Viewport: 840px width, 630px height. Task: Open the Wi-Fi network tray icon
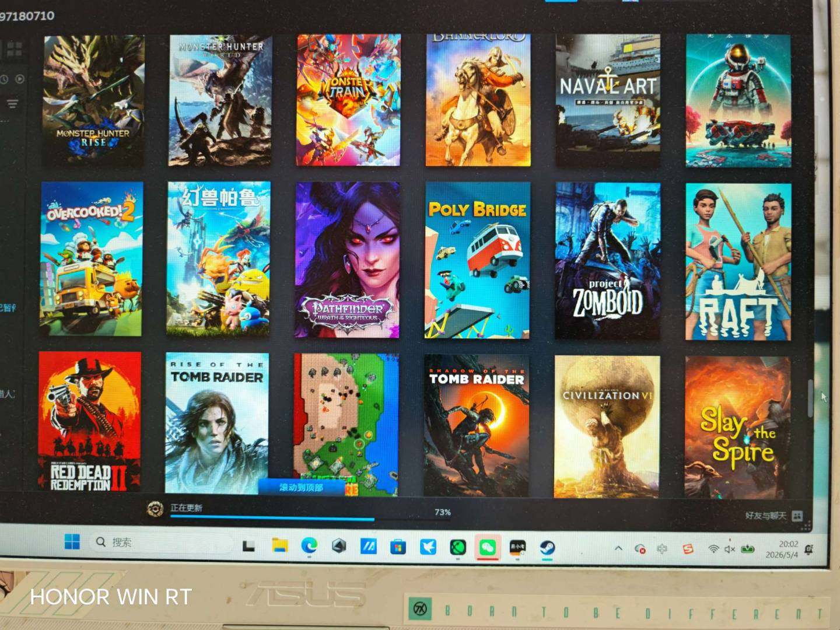[713, 549]
